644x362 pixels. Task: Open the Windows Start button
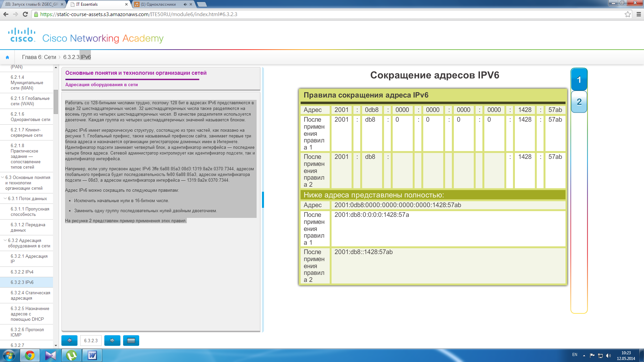[x=9, y=355]
